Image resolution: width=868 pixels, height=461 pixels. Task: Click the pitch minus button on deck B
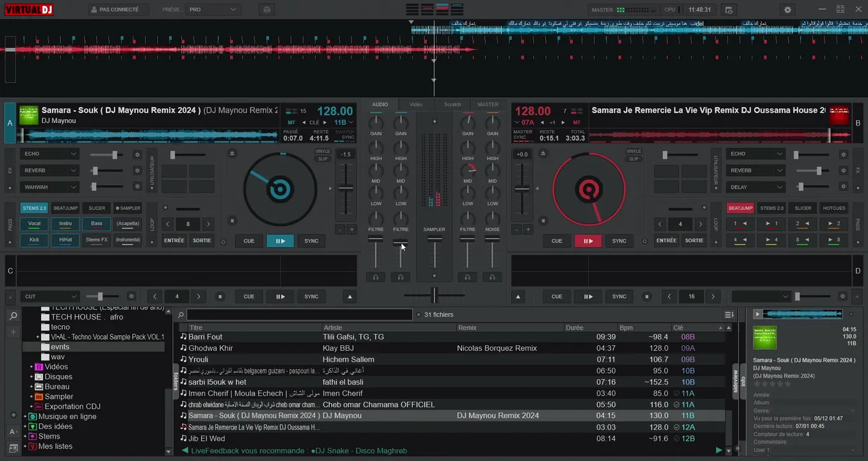click(517, 229)
